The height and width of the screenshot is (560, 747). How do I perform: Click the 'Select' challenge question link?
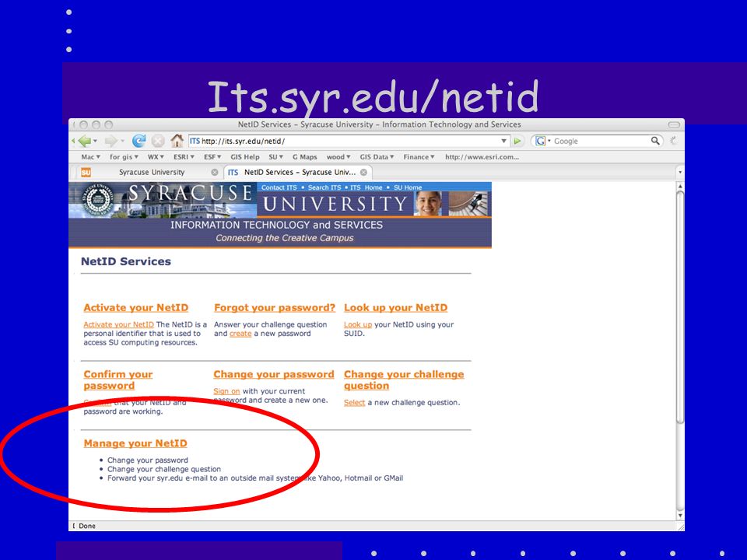(355, 402)
